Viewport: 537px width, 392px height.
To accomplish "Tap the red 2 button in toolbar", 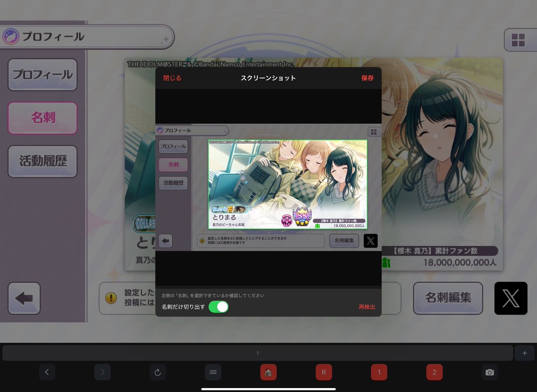I will click(435, 372).
